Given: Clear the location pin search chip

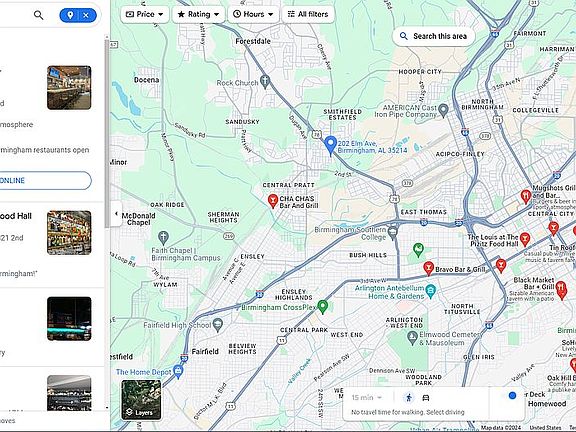Looking at the screenshot, I should pos(86,15).
